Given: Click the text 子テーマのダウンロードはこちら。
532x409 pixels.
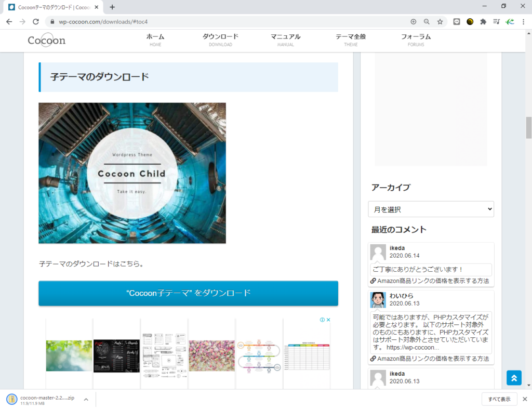Looking at the screenshot, I should [x=91, y=263].
